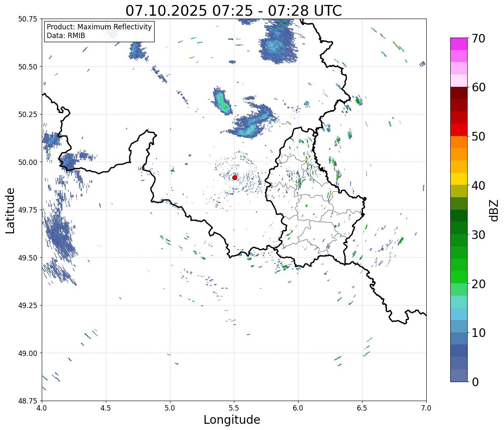Click the 'Latitude' axis label
This screenshot has width=504, height=430.
(10, 210)
